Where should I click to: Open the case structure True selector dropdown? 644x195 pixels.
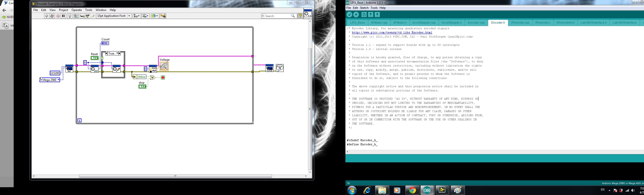coord(117,53)
